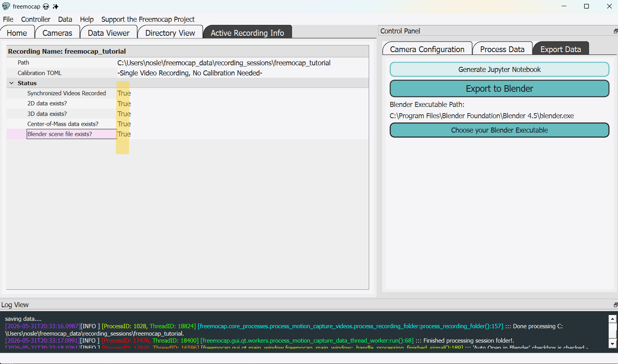Click the log view scroll up arrow

[x=613, y=319]
